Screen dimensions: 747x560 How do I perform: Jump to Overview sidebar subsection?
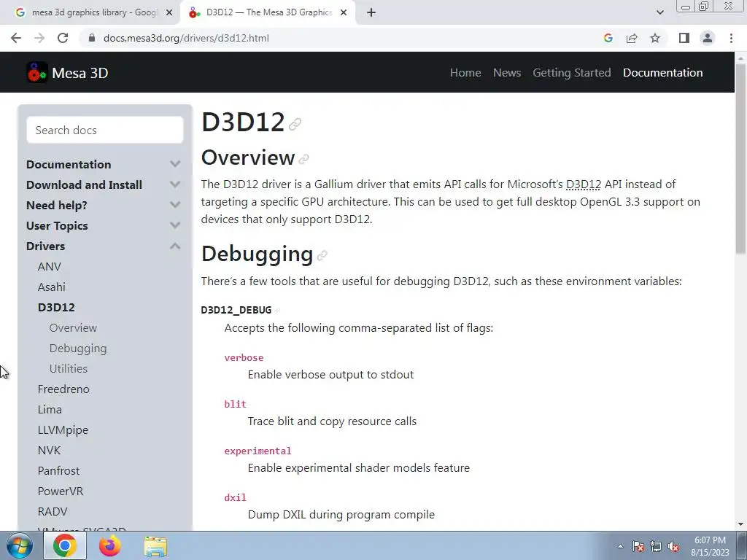click(x=73, y=328)
